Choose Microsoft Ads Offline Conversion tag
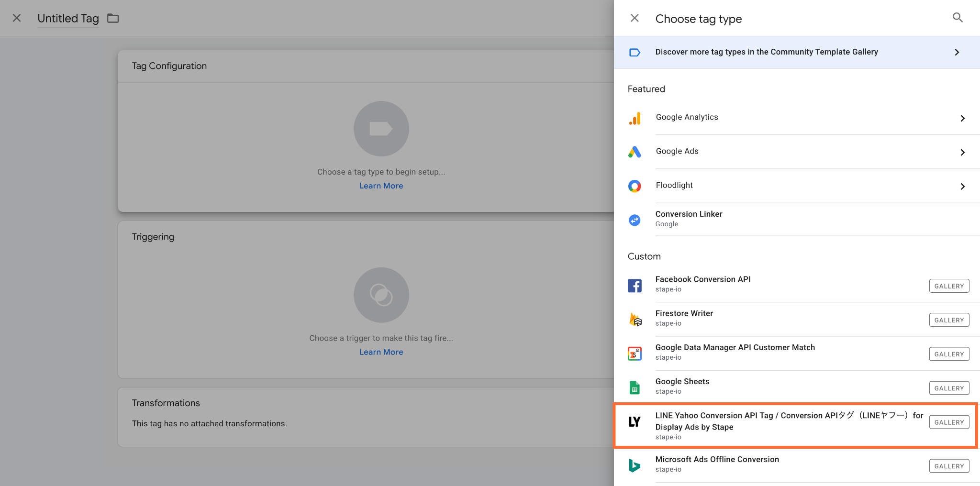Viewport: 980px width, 486px height. click(x=797, y=465)
